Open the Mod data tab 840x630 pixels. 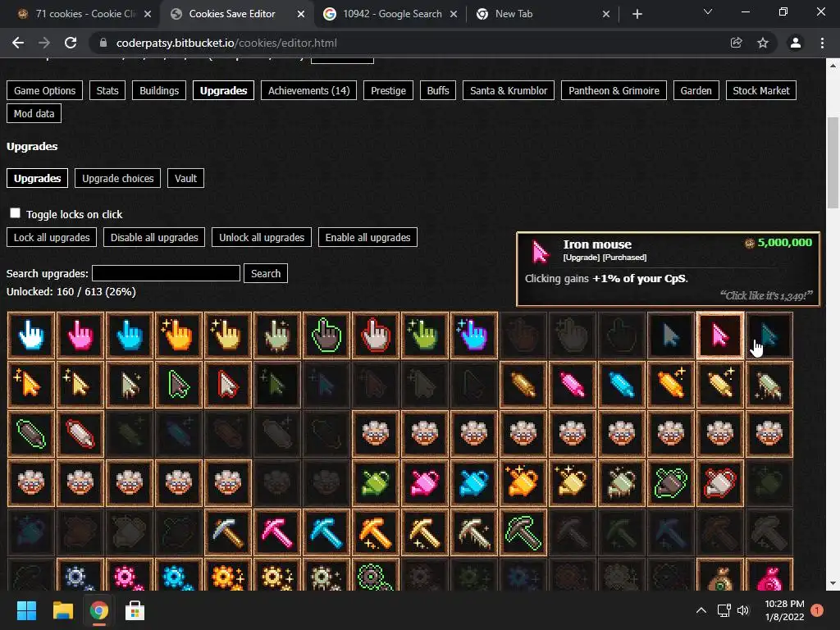coord(34,113)
